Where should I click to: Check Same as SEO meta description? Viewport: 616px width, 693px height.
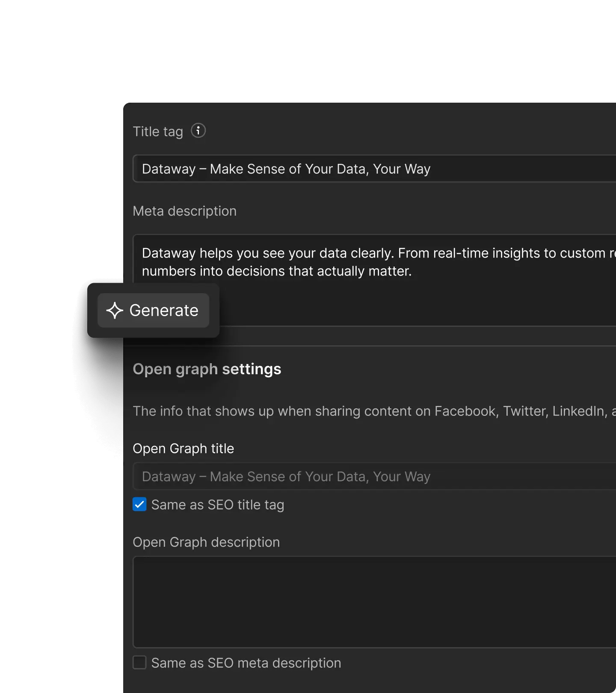point(139,663)
